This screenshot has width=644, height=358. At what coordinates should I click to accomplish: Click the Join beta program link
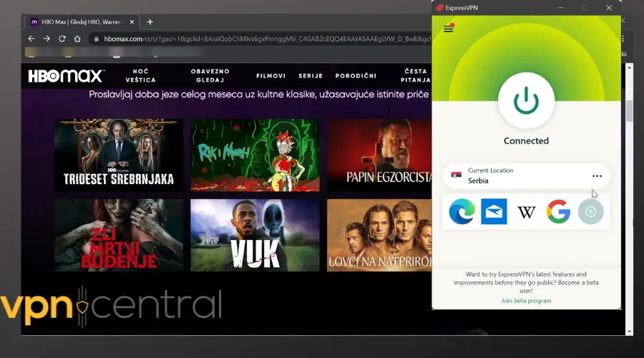click(526, 301)
